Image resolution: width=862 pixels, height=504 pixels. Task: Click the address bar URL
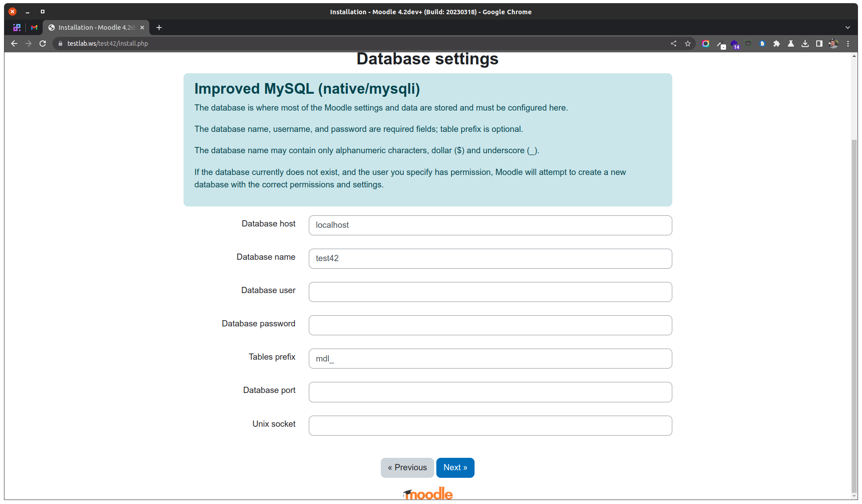point(108,44)
